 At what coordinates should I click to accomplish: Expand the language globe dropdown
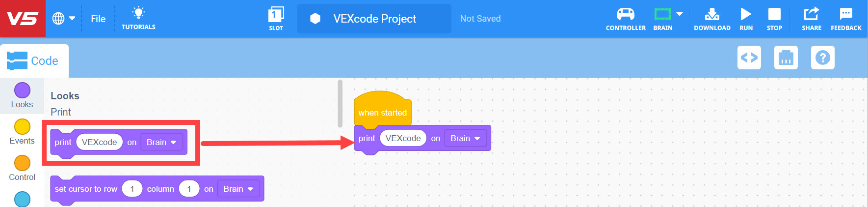64,19
